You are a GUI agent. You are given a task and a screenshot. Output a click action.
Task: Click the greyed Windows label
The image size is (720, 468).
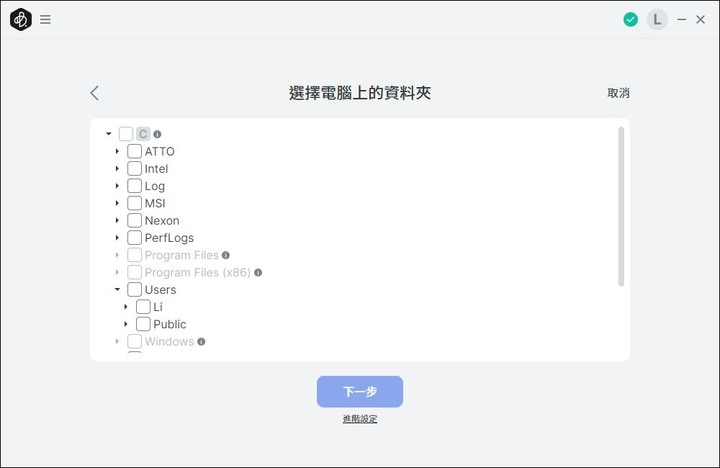pos(169,342)
